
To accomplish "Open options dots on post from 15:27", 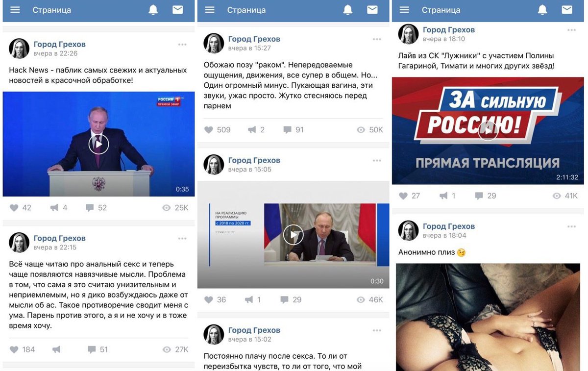I will (377, 39).
